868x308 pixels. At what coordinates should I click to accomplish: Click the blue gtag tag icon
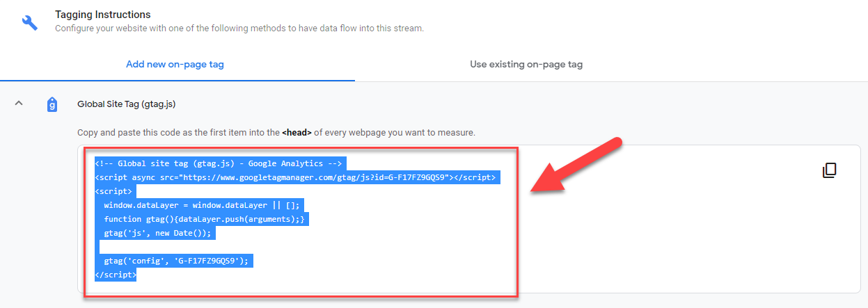pos(52,104)
